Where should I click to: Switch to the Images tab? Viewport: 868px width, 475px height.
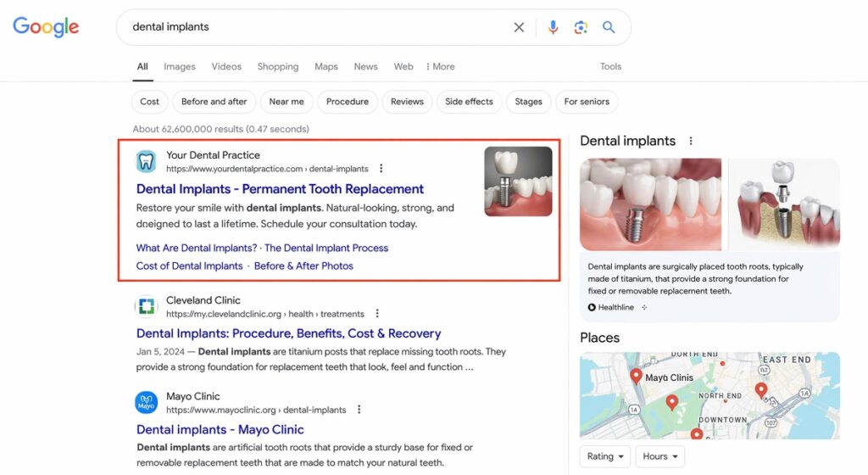pyautogui.click(x=180, y=66)
